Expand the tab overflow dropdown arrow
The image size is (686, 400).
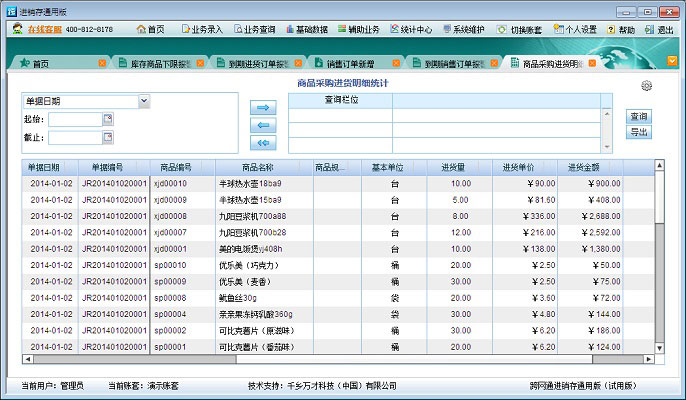tap(673, 61)
